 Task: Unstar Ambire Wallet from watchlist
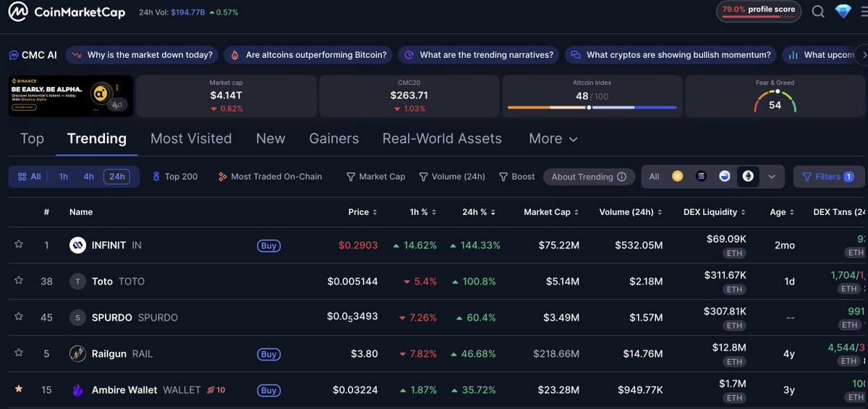pyautogui.click(x=19, y=389)
